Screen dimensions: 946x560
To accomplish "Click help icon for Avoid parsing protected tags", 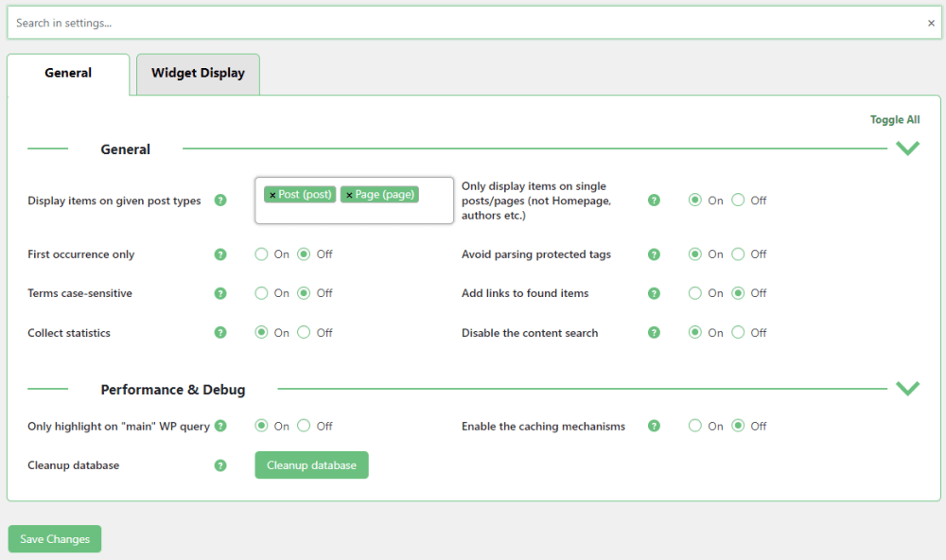I will (654, 254).
